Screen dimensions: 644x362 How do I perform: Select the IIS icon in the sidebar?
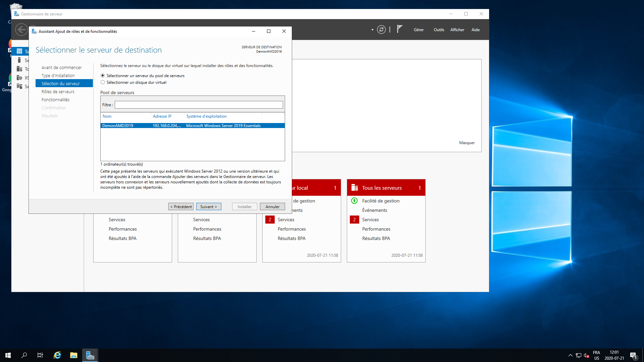(x=20, y=77)
